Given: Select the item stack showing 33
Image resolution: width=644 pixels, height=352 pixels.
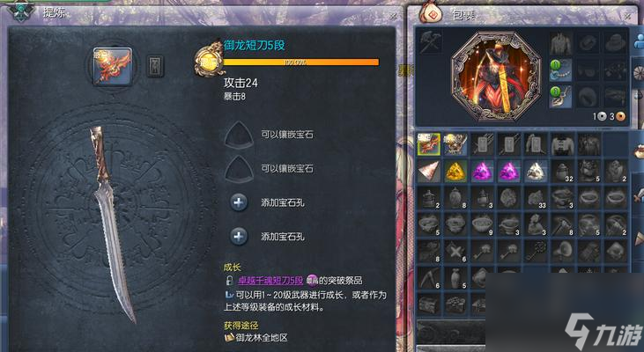Looking at the screenshot, I should pyautogui.click(x=536, y=197).
